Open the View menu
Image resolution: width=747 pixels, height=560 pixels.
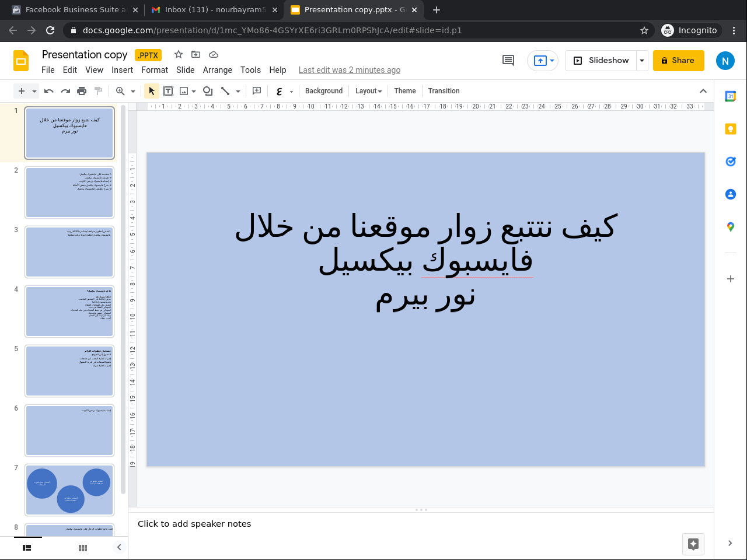(94, 70)
